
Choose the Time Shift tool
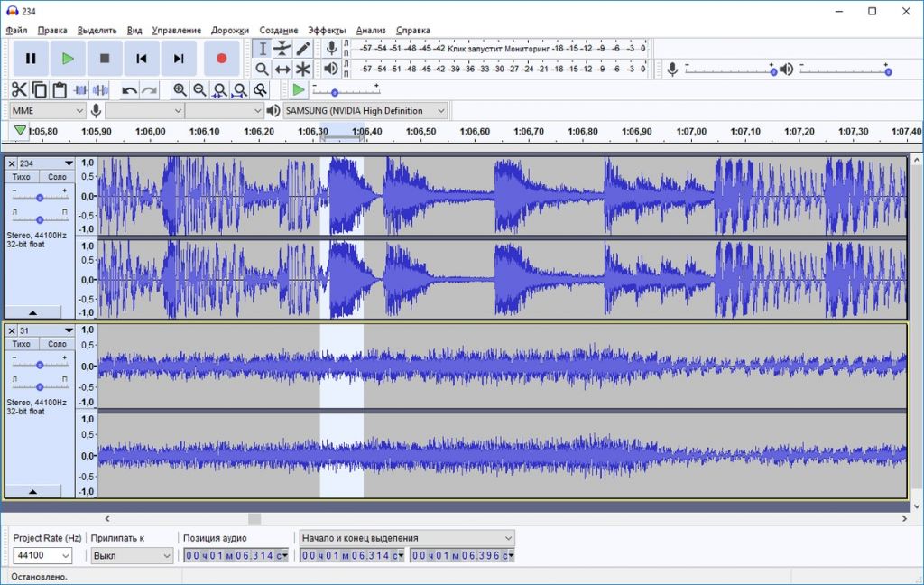[282, 69]
